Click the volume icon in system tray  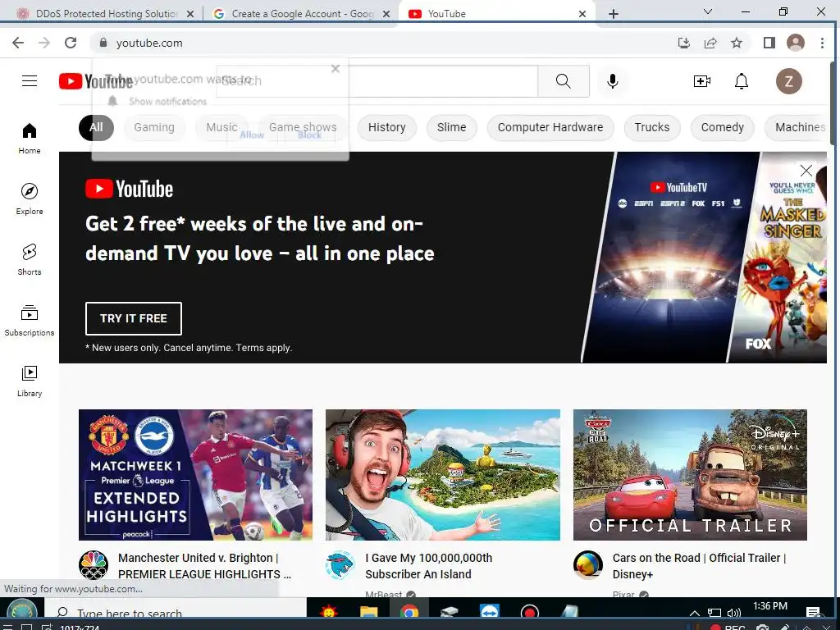click(x=734, y=612)
